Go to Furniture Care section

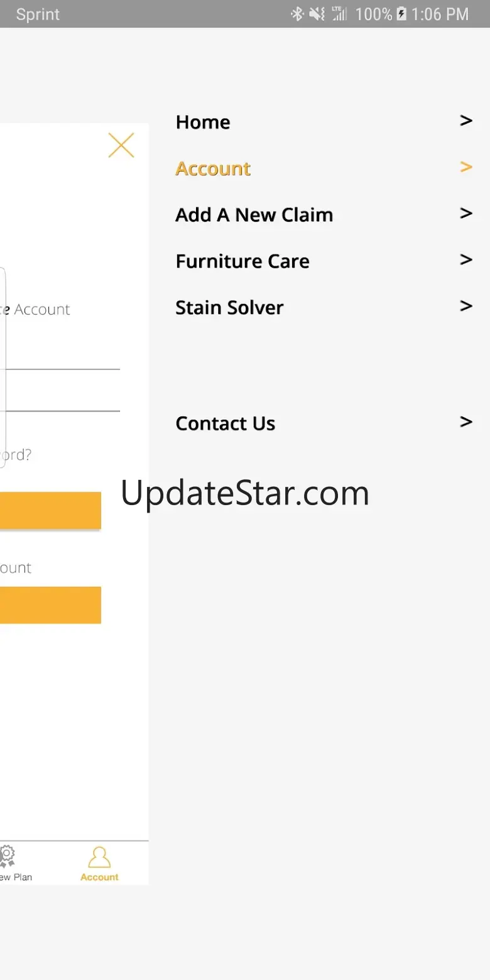point(242,261)
